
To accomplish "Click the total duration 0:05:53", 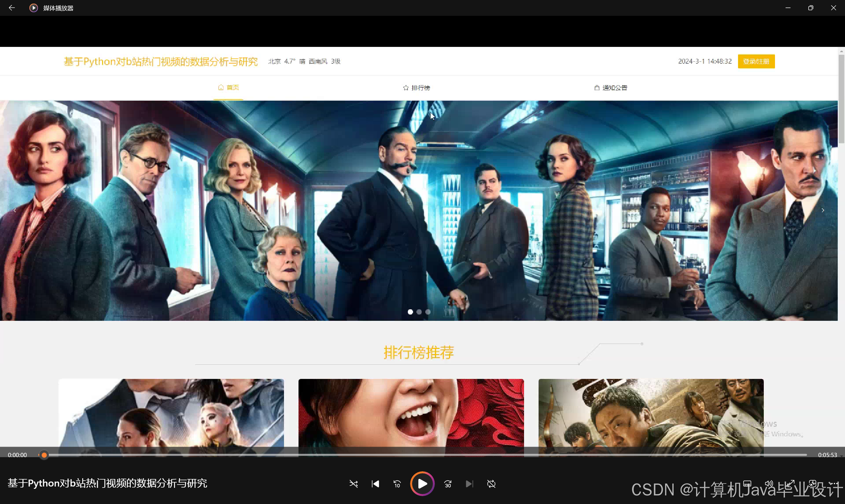I will pos(827,455).
